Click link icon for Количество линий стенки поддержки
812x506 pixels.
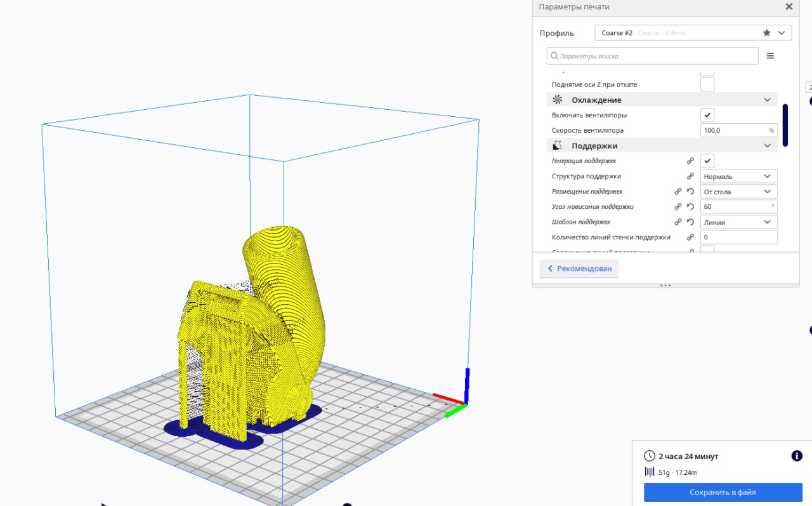tap(690, 237)
